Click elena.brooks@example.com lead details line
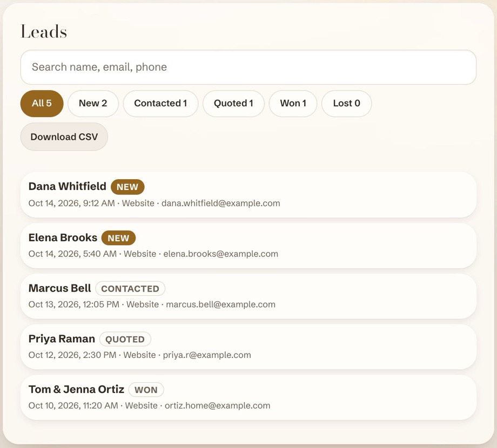The image size is (497, 448). click(x=153, y=254)
